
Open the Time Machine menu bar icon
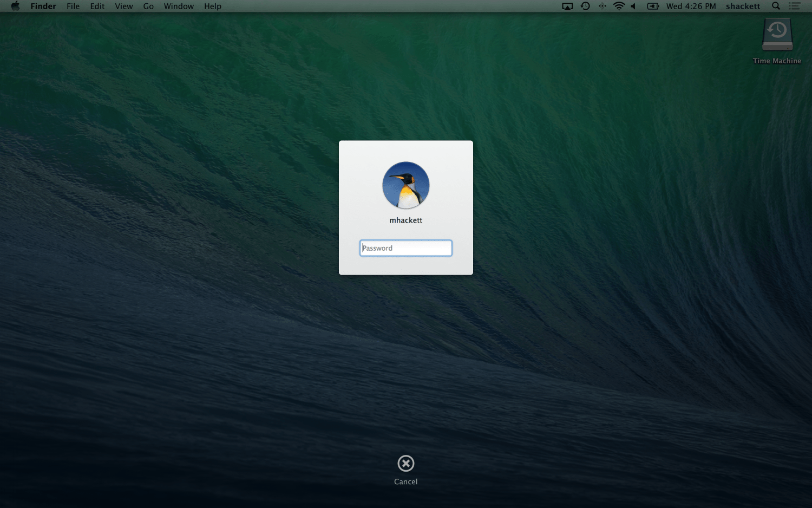point(585,6)
